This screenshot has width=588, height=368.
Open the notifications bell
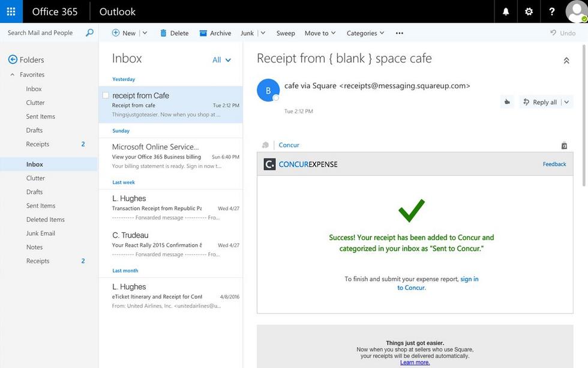click(x=505, y=11)
